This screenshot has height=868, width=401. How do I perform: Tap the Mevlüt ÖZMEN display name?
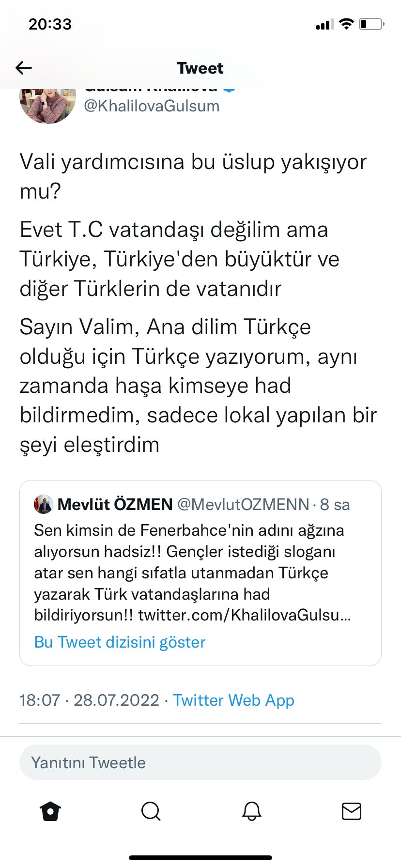tap(115, 504)
